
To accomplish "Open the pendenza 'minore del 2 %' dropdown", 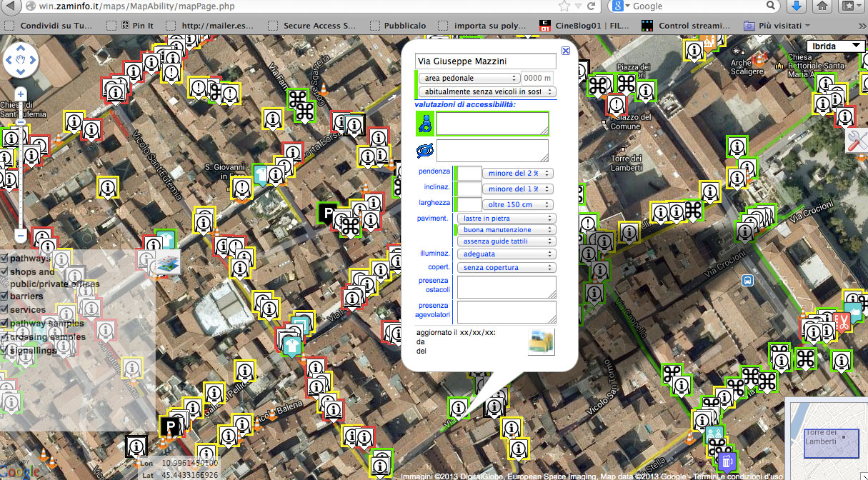I will pyautogui.click(x=519, y=173).
